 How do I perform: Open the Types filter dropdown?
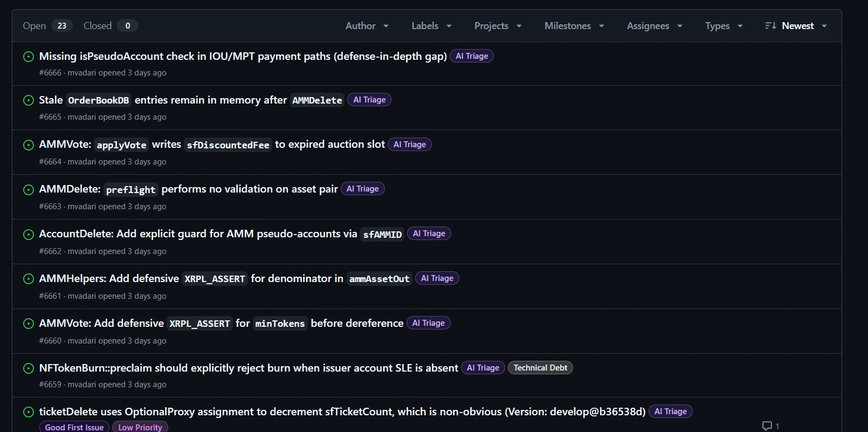point(724,26)
